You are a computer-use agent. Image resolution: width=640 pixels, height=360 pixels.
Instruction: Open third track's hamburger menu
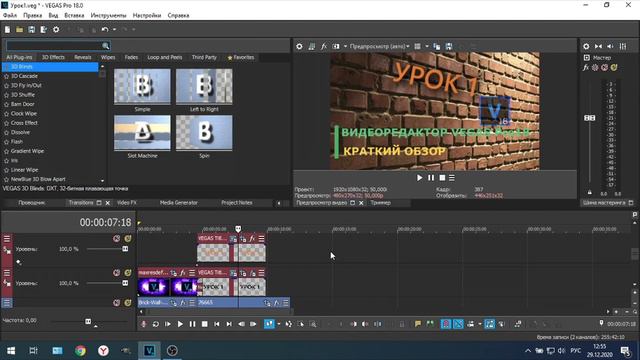7,303
